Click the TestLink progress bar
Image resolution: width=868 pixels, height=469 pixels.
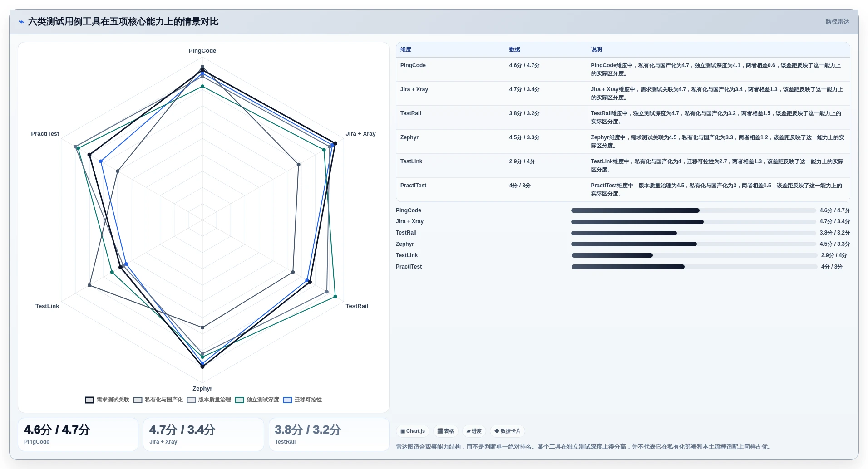694,255
